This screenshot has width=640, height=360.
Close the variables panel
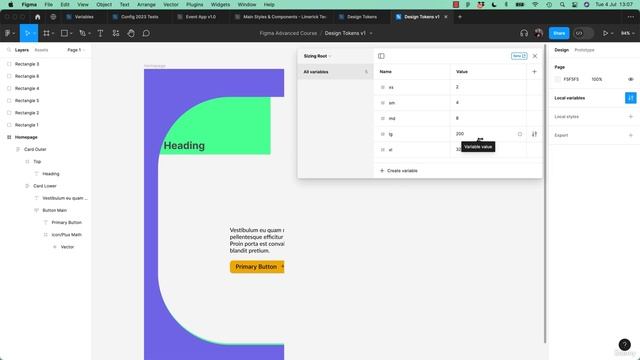coord(535,56)
